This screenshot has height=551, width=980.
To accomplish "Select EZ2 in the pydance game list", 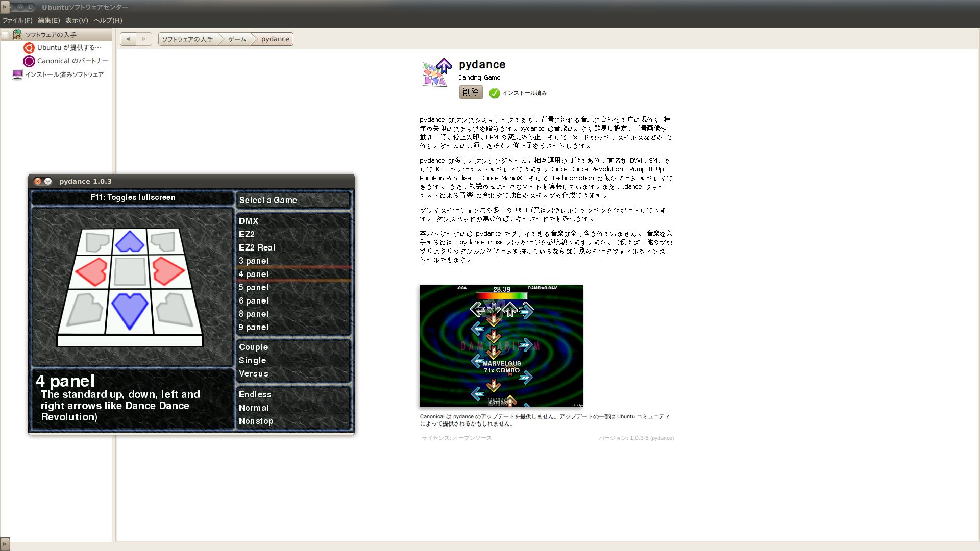I will click(x=247, y=234).
